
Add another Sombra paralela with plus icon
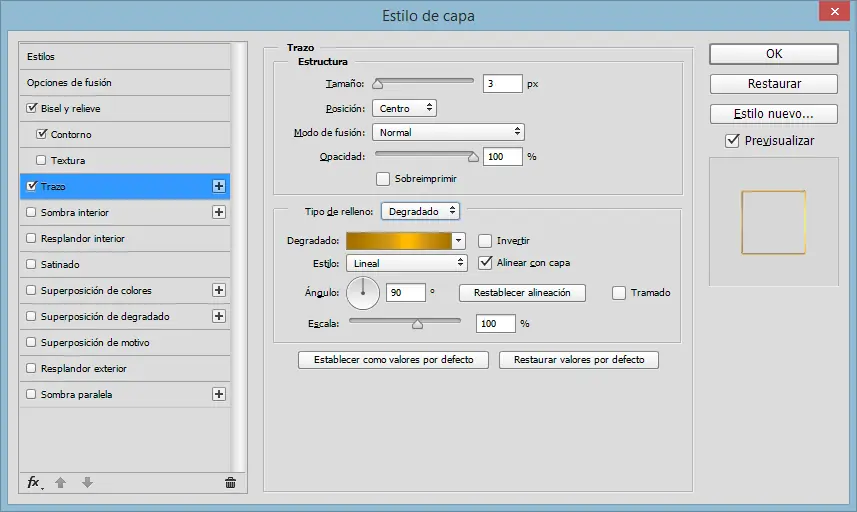pos(219,394)
